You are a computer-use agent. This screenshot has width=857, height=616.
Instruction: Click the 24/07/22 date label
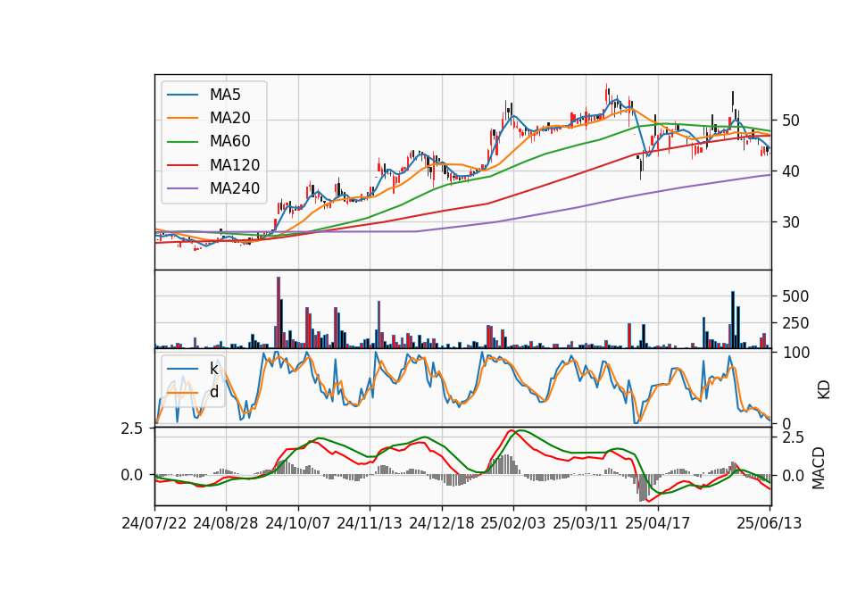154,523
